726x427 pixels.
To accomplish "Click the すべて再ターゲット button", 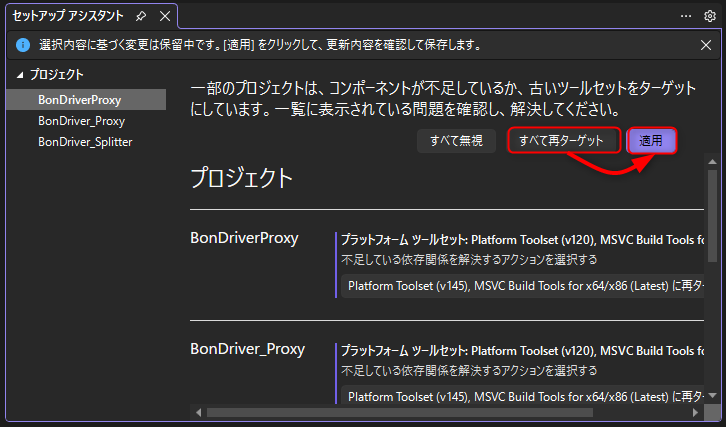I will pyautogui.click(x=564, y=141).
